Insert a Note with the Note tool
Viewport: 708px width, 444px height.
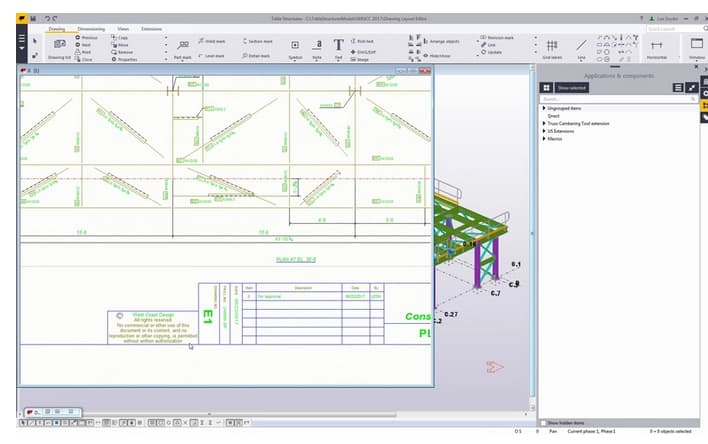(318, 46)
